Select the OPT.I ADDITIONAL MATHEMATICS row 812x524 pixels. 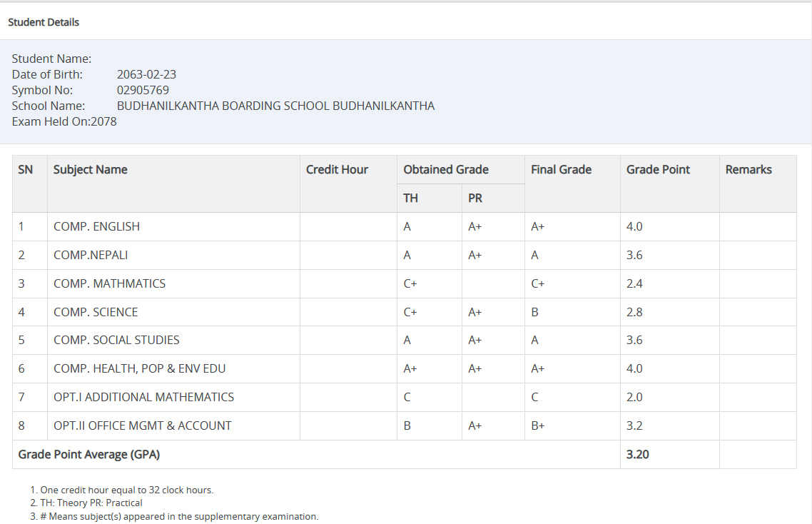coord(143,397)
